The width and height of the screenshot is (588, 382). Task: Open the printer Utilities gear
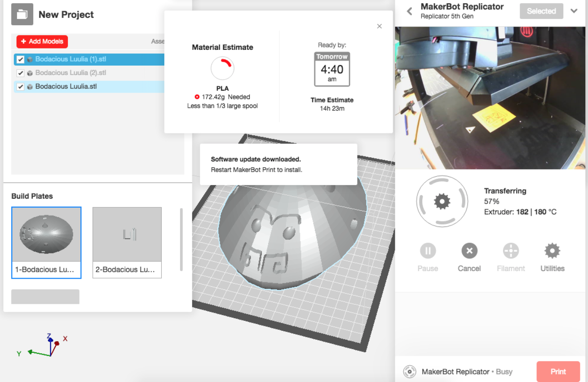click(x=552, y=251)
